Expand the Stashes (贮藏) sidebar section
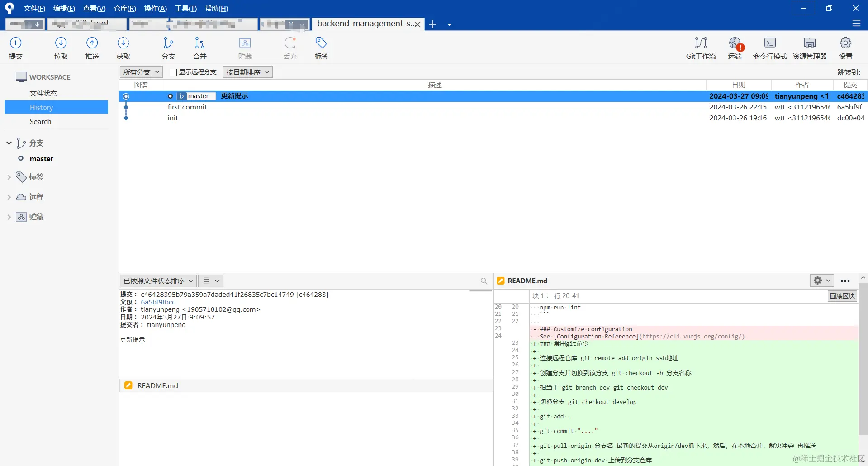Screen dimensions: 868x466 [x=9, y=217]
